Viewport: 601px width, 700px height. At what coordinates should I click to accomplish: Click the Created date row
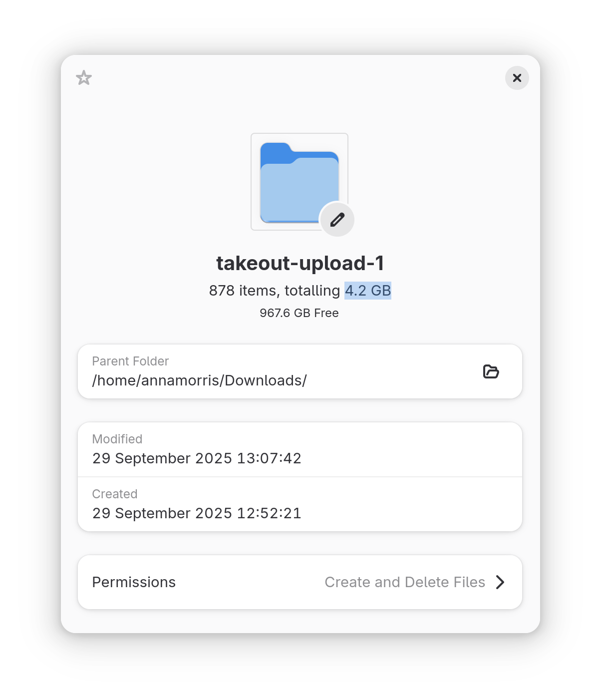tap(300, 504)
